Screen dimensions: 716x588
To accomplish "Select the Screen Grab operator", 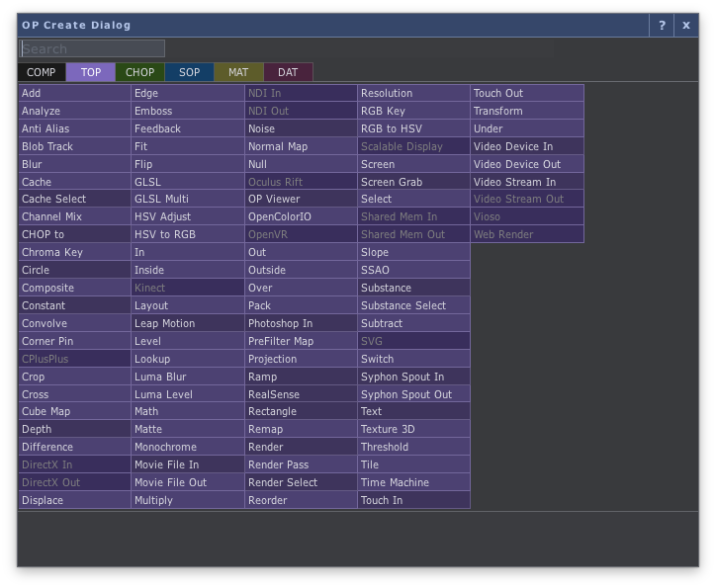I will tap(413, 182).
